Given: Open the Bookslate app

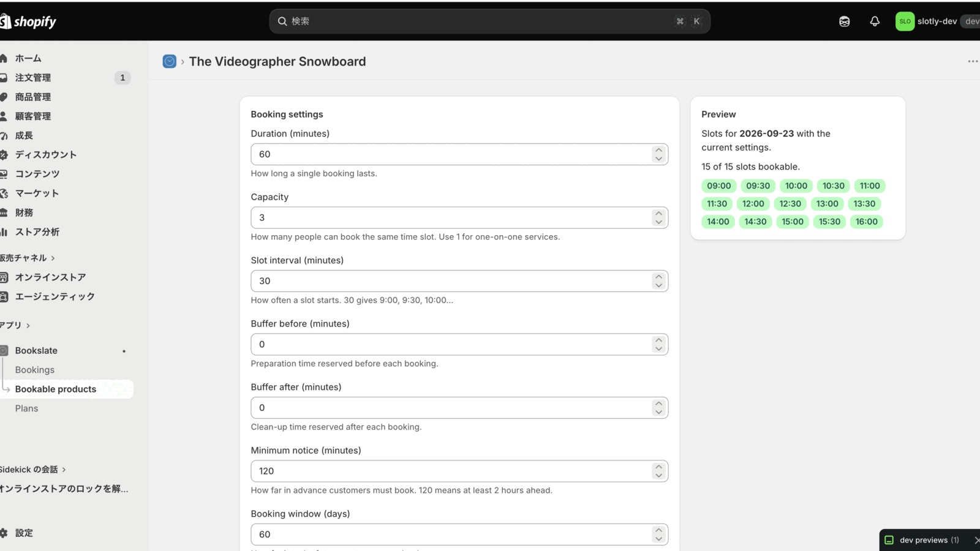Looking at the screenshot, I should (36, 351).
